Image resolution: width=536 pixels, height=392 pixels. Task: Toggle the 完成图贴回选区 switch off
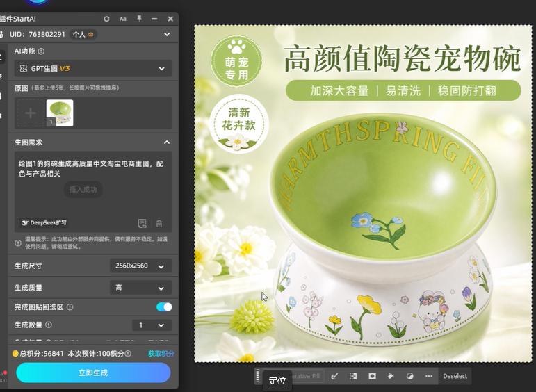pyautogui.click(x=164, y=307)
